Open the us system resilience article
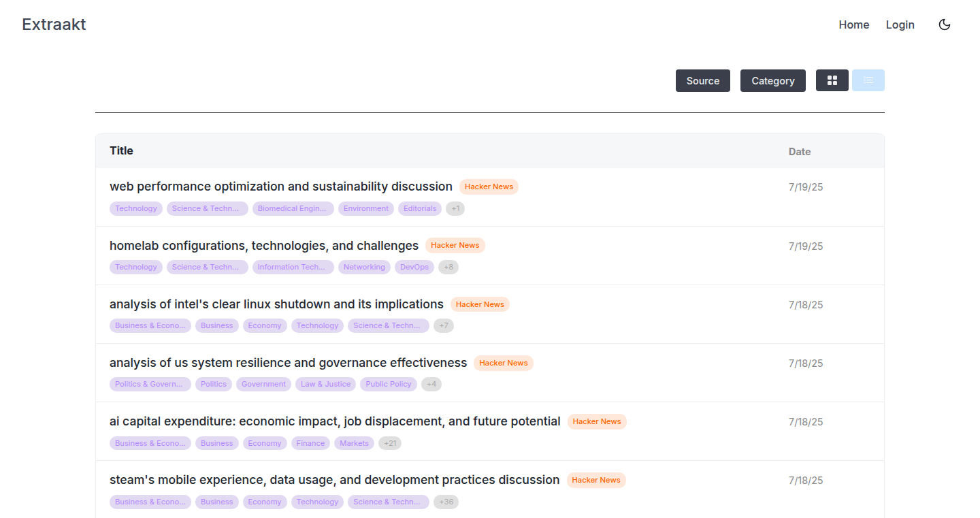980x518 pixels. click(x=289, y=363)
